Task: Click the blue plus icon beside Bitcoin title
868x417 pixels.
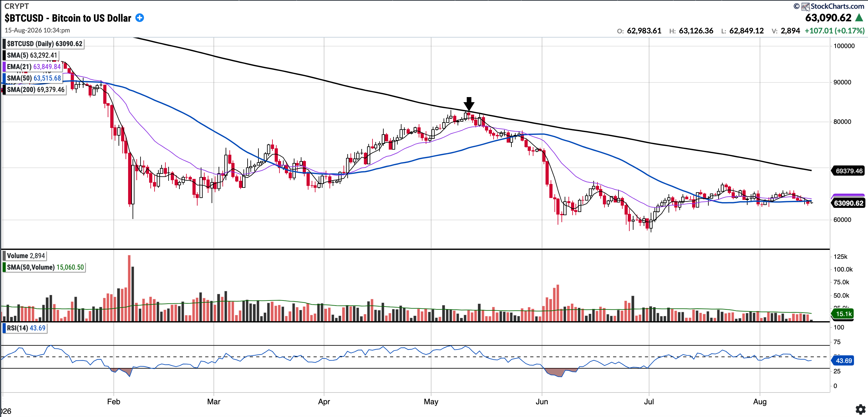Action: (140, 18)
